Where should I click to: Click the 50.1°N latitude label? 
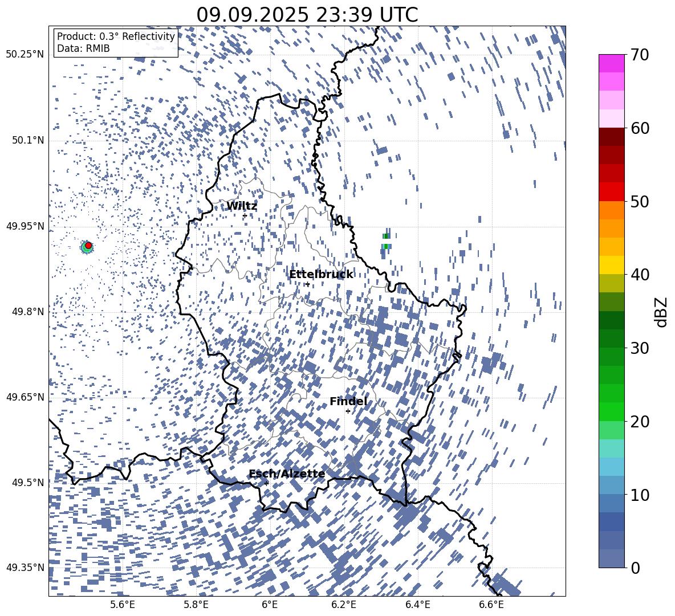[x=29, y=141]
